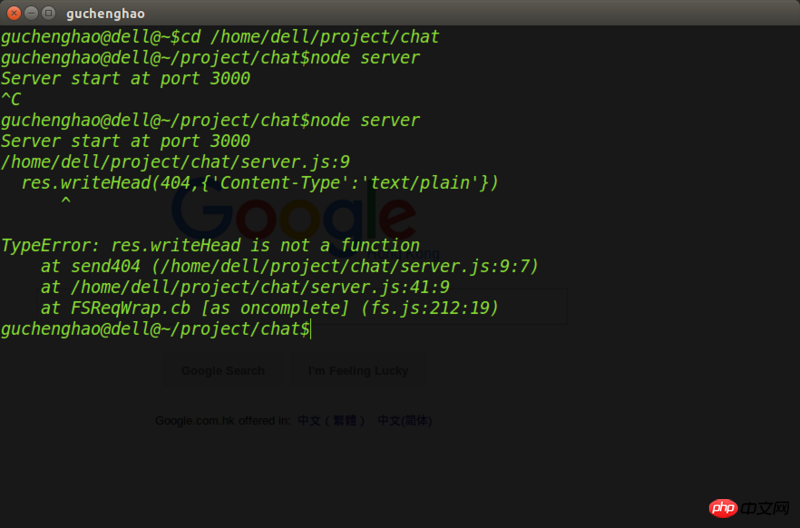Maximize the terminal window

pyautogui.click(x=47, y=13)
